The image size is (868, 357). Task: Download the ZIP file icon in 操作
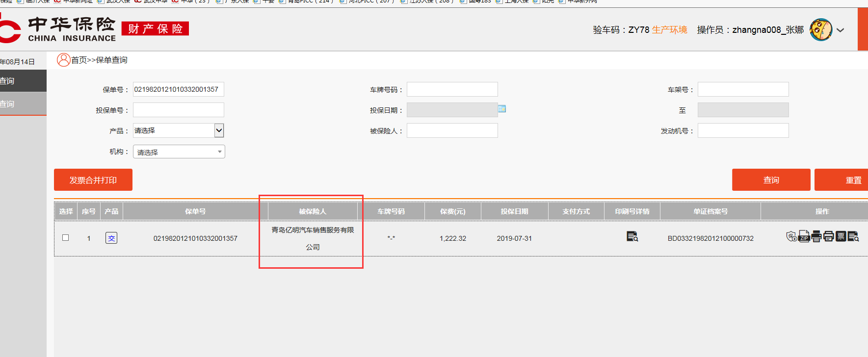pos(804,236)
